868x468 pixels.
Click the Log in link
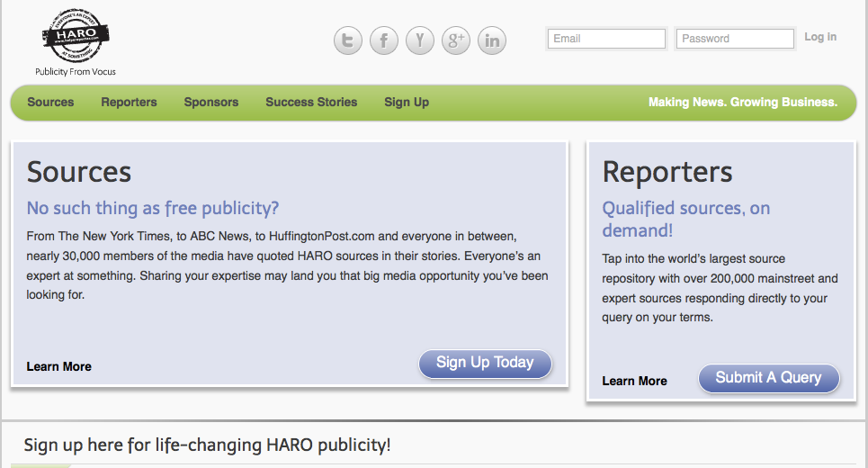[x=820, y=37]
